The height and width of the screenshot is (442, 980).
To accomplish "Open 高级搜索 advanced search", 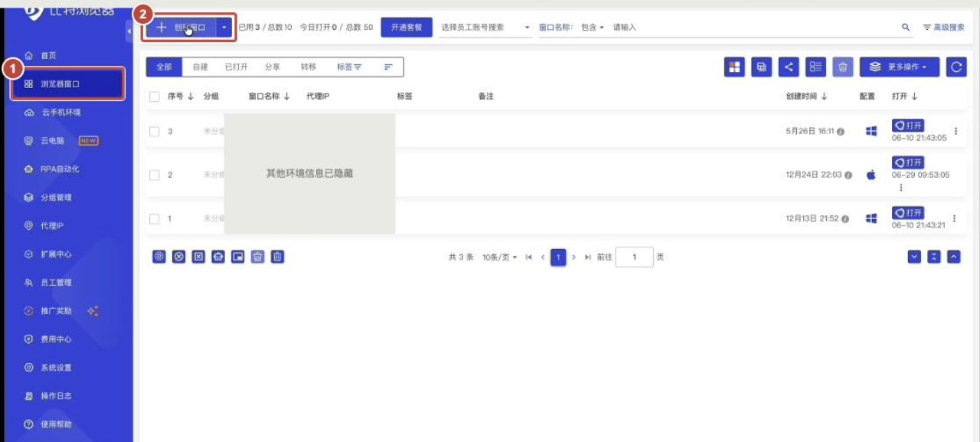I will (943, 28).
